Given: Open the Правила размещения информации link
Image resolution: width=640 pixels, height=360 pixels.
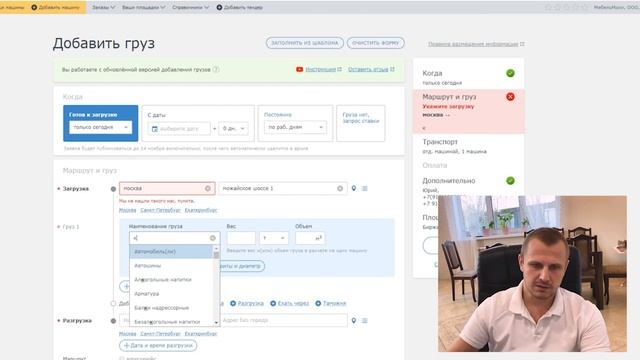Looking at the screenshot, I should point(473,44).
